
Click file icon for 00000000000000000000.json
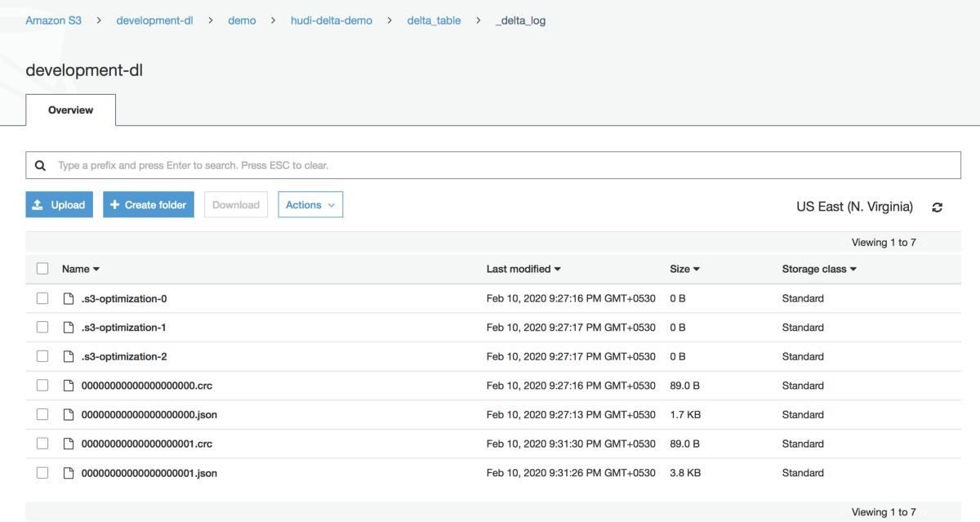click(69, 415)
